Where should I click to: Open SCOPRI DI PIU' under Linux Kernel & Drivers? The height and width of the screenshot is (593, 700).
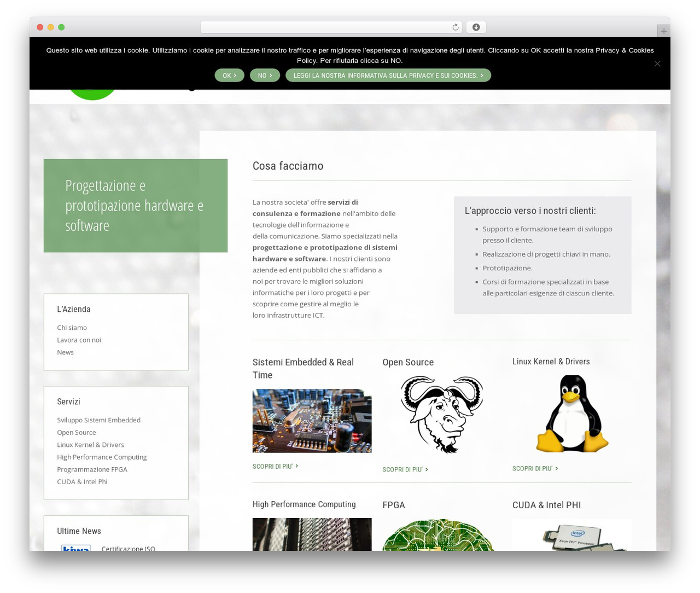click(x=535, y=469)
